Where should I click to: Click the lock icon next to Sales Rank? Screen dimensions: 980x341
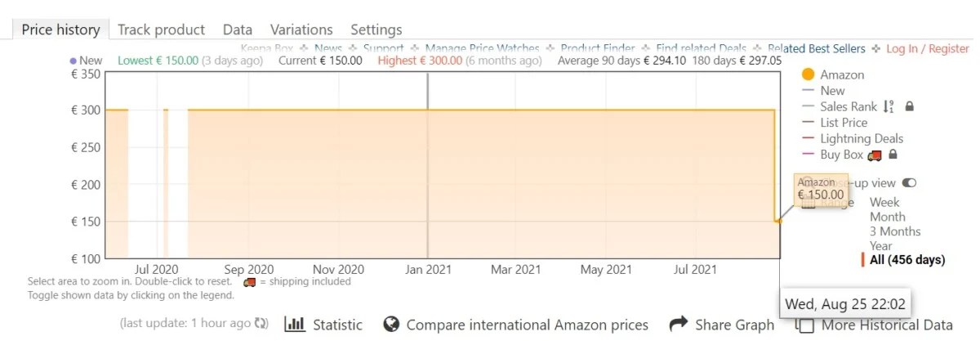tap(910, 106)
